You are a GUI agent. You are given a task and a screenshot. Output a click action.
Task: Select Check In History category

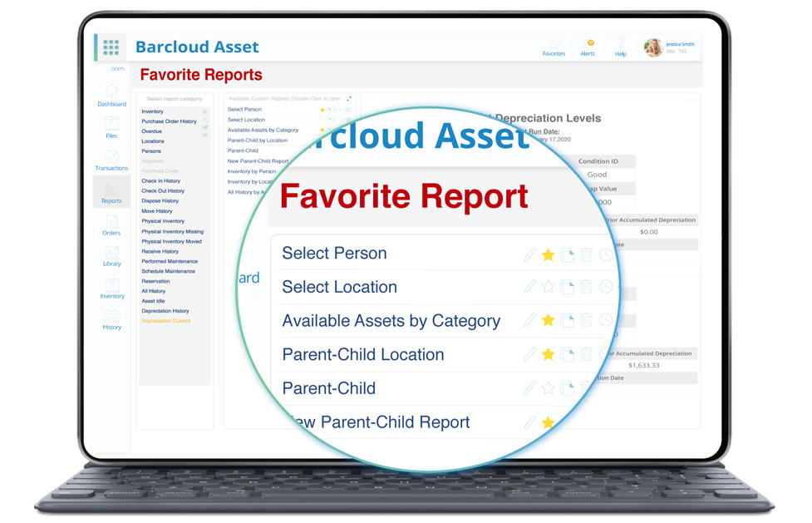coord(161,181)
